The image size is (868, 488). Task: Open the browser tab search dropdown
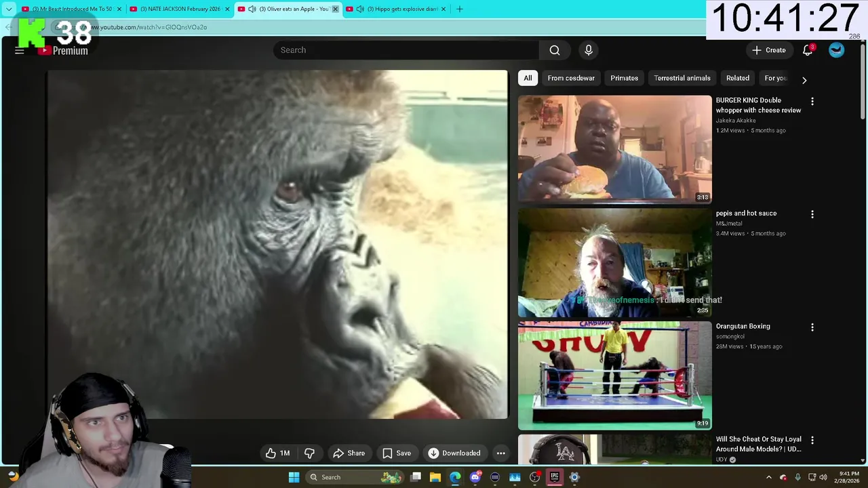pos(9,9)
